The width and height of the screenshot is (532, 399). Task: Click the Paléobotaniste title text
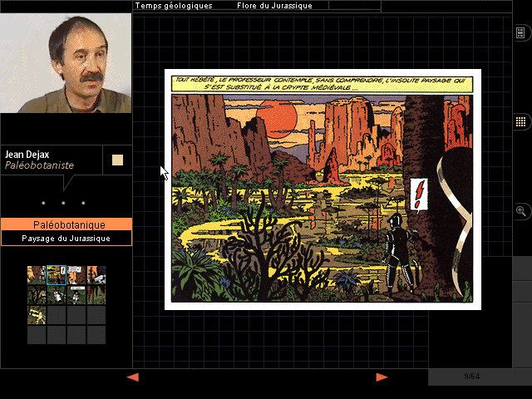tap(39, 165)
